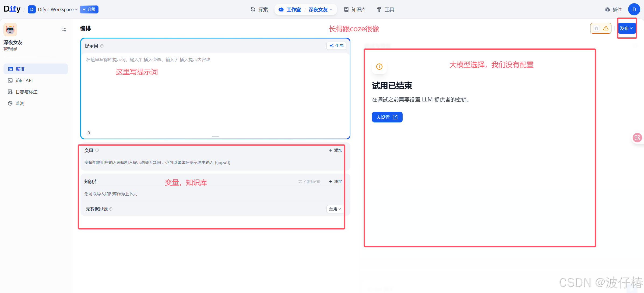Open the 禁用 dropdown for 元数据过滤
644x293 pixels.
(x=335, y=209)
